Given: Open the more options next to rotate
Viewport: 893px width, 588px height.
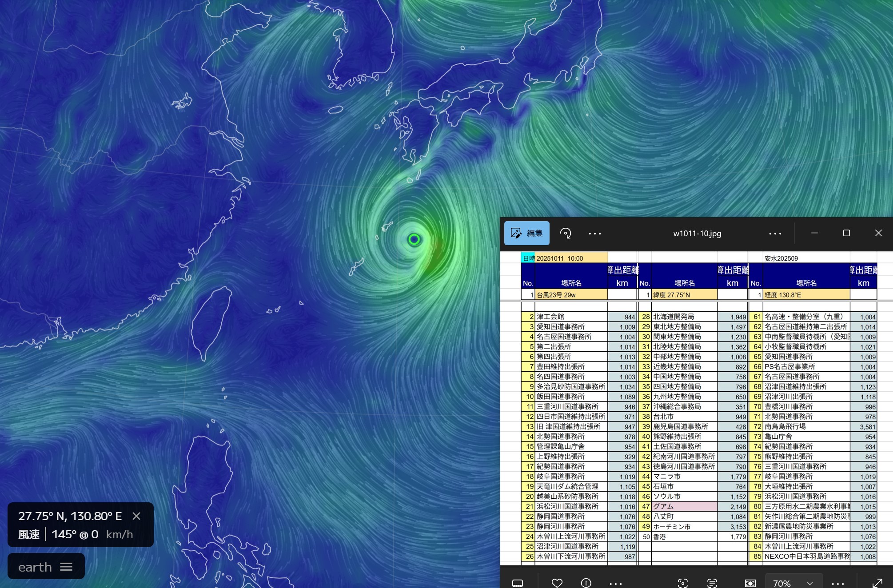Looking at the screenshot, I should point(594,234).
